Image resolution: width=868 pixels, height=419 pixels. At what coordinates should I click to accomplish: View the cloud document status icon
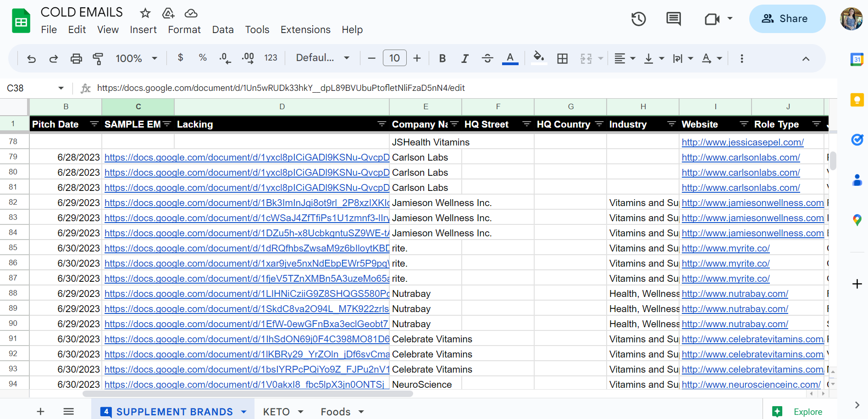(x=191, y=13)
